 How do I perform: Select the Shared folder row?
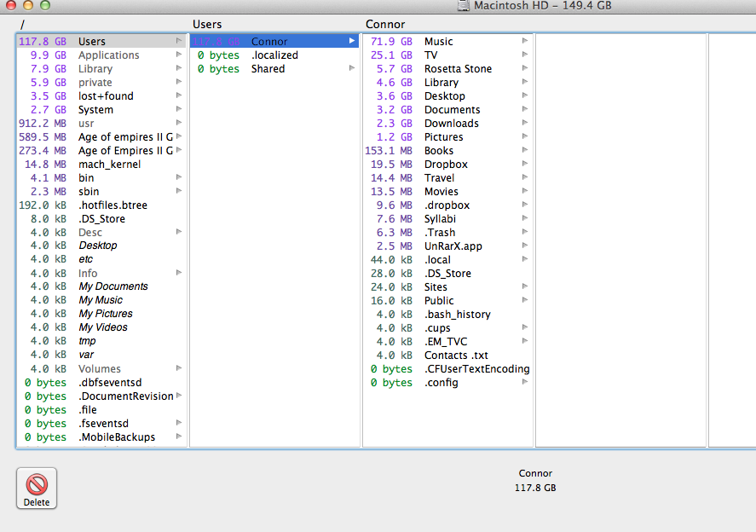click(274, 68)
